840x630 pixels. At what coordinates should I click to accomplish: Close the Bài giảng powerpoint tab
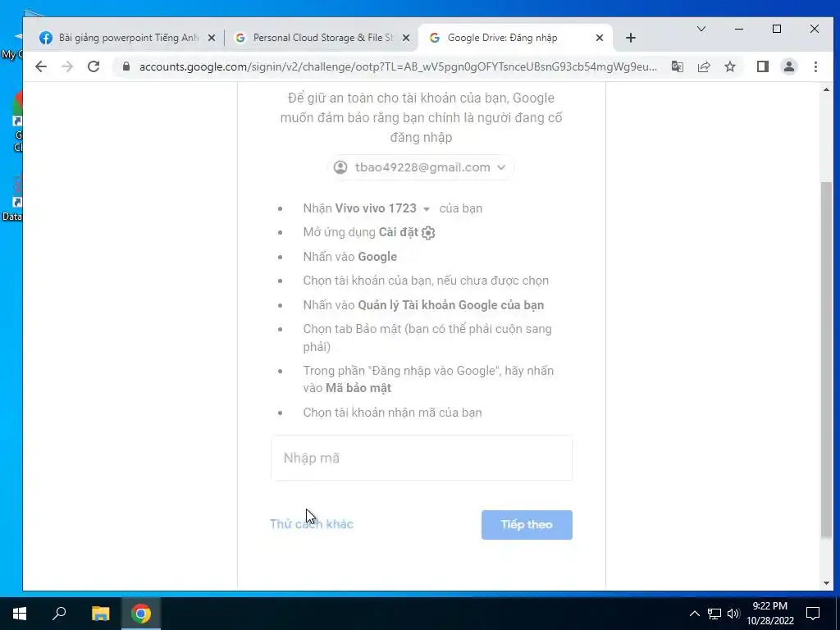point(212,38)
